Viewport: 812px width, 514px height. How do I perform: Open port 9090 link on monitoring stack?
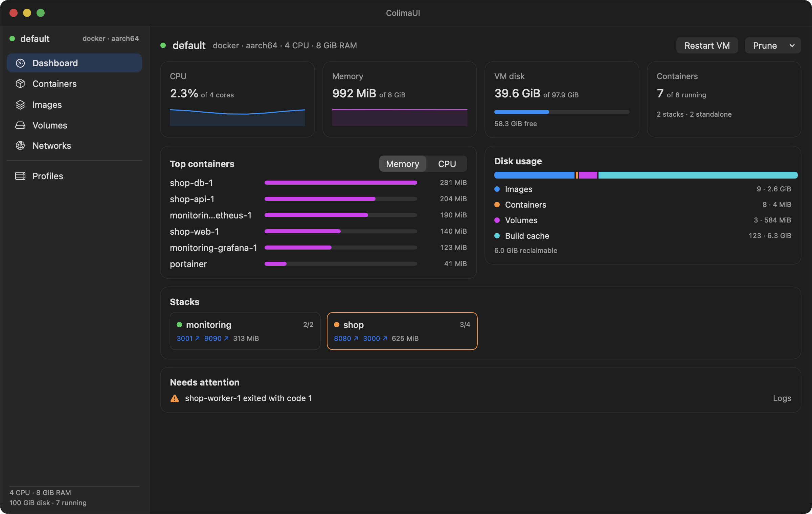point(217,338)
